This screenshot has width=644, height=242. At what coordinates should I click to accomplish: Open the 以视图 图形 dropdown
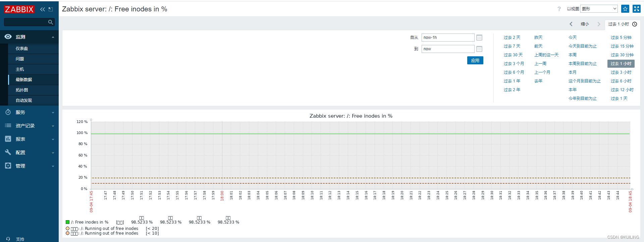pyautogui.click(x=599, y=9)
